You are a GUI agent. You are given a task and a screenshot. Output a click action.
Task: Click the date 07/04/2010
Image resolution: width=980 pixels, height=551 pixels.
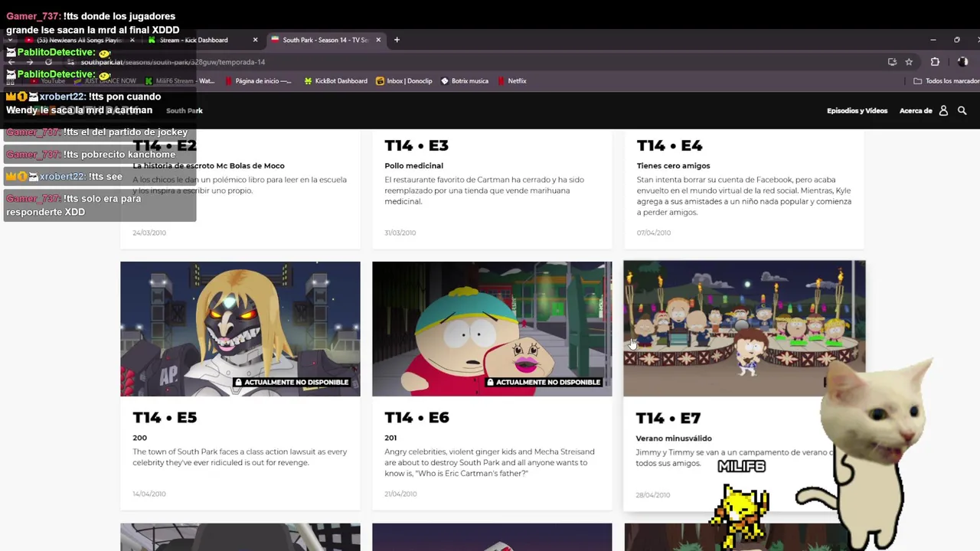click(653, 233)
